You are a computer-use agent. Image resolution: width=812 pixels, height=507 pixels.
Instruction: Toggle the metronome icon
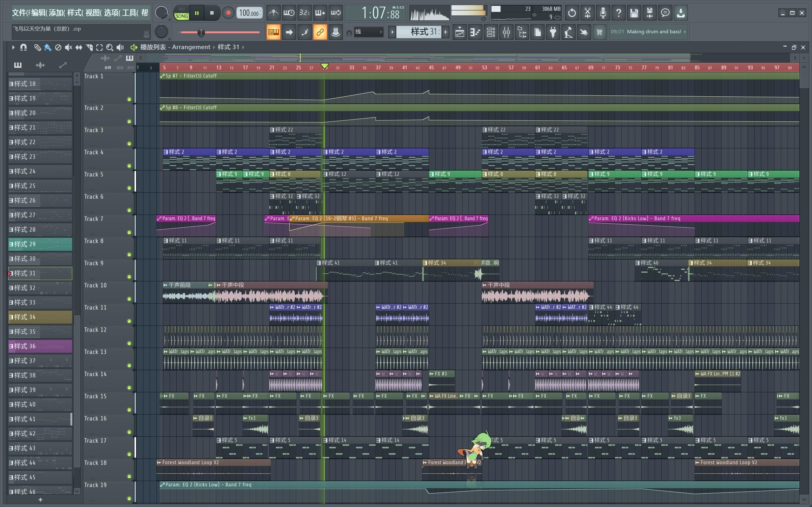(273, 13)
